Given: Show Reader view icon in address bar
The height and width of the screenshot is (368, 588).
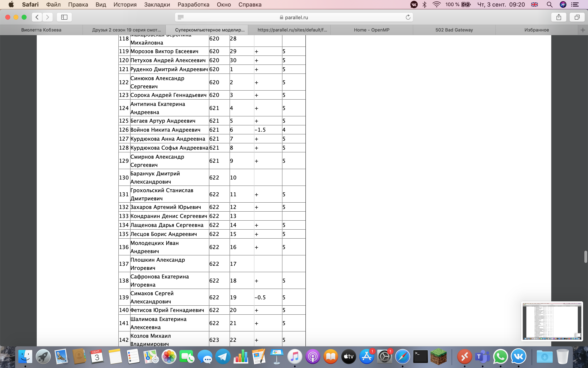Looking at the screenshot, I should coord(180,17).
